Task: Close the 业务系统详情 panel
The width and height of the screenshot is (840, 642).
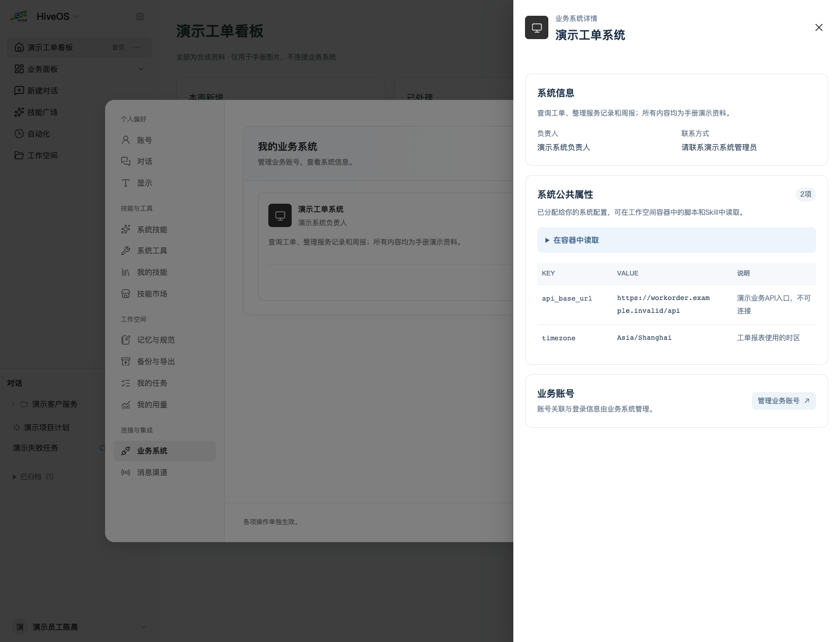Action: click(819, 27)
